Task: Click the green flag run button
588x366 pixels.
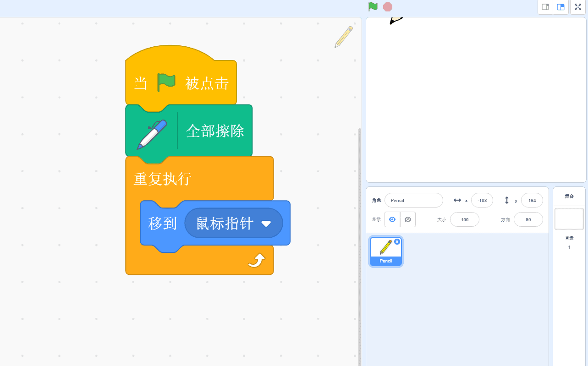Action: pyautogui.click(x=373, y=7)
